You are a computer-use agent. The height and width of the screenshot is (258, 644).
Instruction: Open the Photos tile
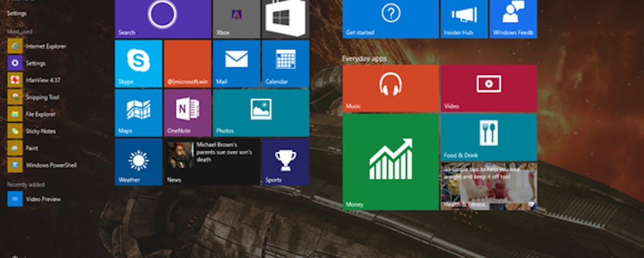point(261,113)
